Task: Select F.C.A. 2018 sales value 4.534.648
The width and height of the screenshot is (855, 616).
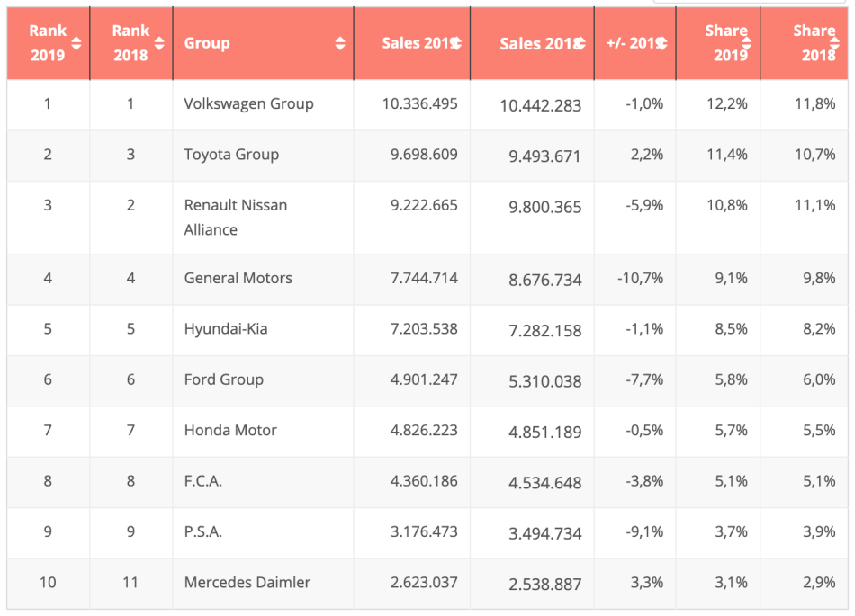Action: click(545, 483)
